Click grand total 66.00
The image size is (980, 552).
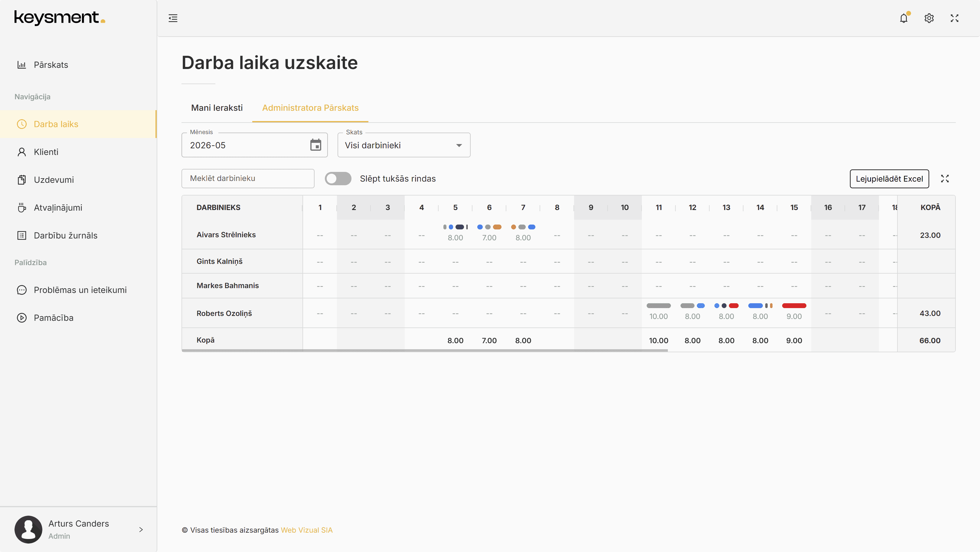[930, 340]
